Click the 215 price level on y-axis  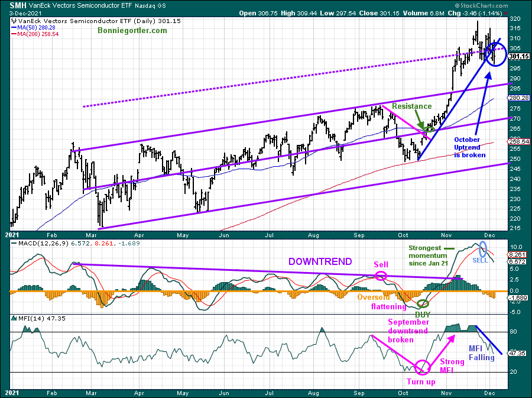coord(515,228)
